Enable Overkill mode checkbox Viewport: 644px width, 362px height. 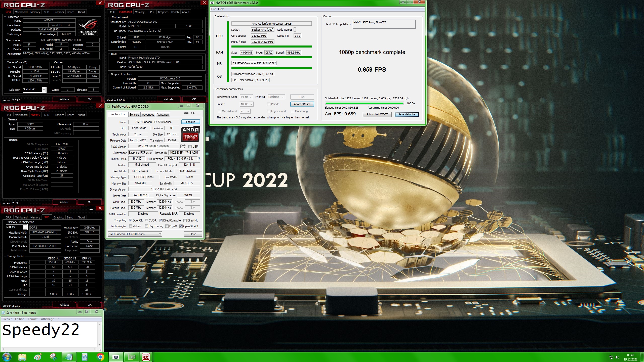click(219, 111)
